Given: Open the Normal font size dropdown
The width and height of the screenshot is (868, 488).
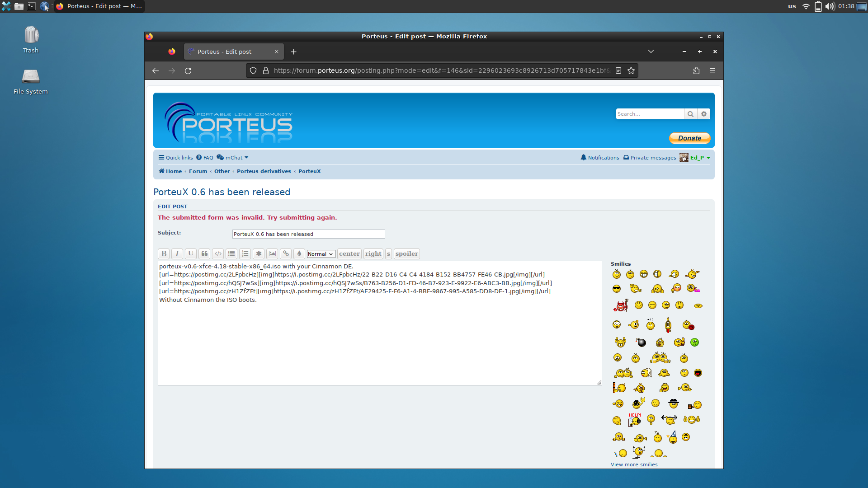Looking at the screenshot, I should click(x=321, y=254).
